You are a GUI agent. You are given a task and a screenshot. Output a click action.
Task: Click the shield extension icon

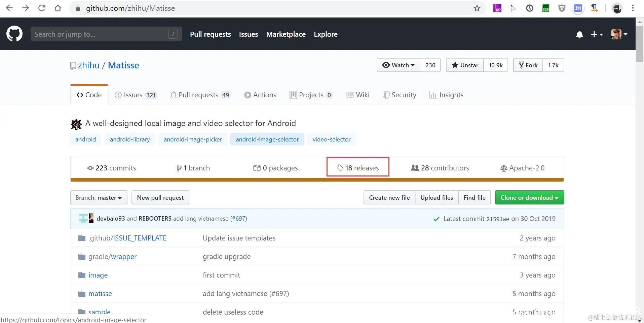pyautogui.click(x=562, y=8)
